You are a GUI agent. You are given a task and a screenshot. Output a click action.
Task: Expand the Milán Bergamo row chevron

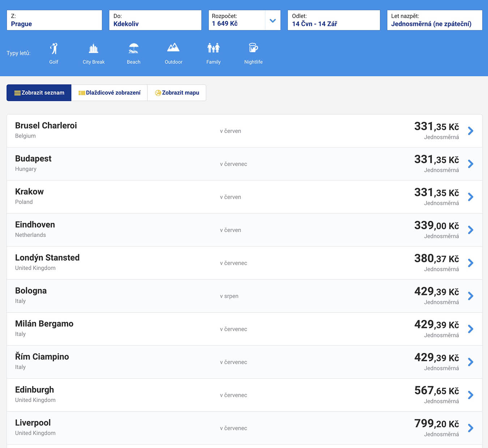click(x=471, y=329)
